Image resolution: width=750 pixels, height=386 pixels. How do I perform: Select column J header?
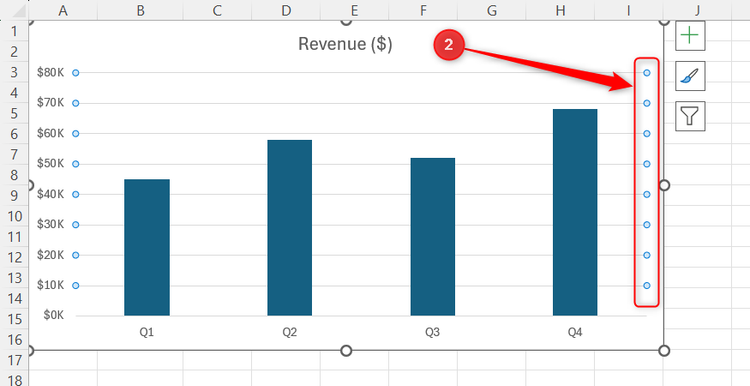pos(697,10)
